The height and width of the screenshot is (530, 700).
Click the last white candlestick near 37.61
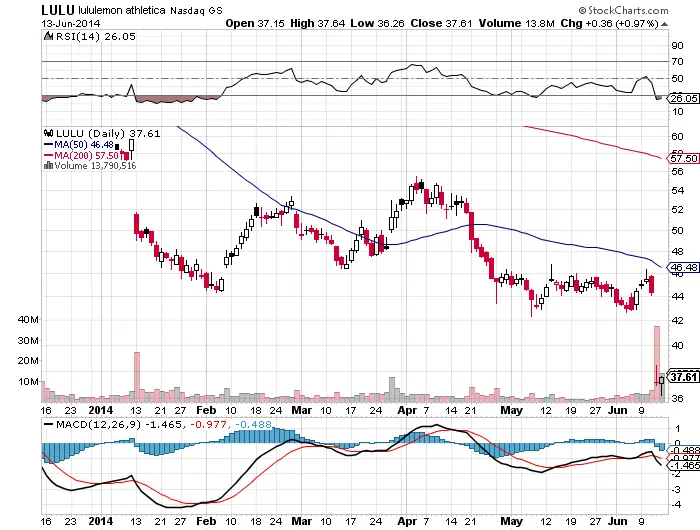pyautogui.click(x=662, y=382)
